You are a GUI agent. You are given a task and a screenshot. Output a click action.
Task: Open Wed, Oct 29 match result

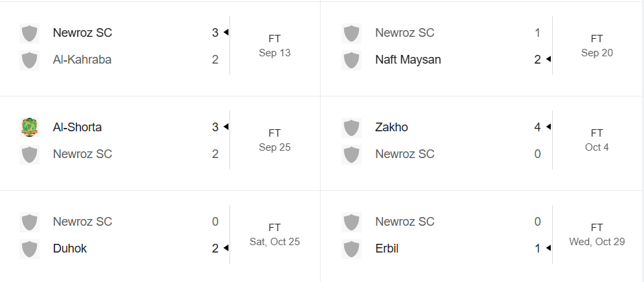point(597,234)
